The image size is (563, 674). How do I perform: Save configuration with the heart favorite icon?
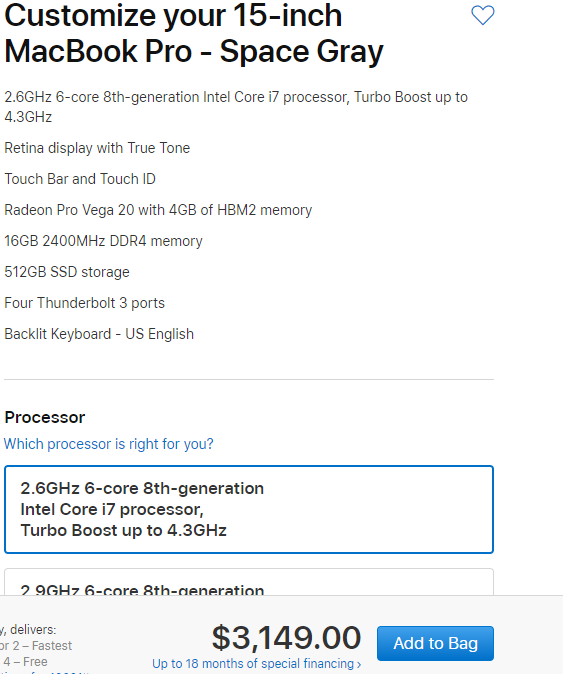coord(483,15)
